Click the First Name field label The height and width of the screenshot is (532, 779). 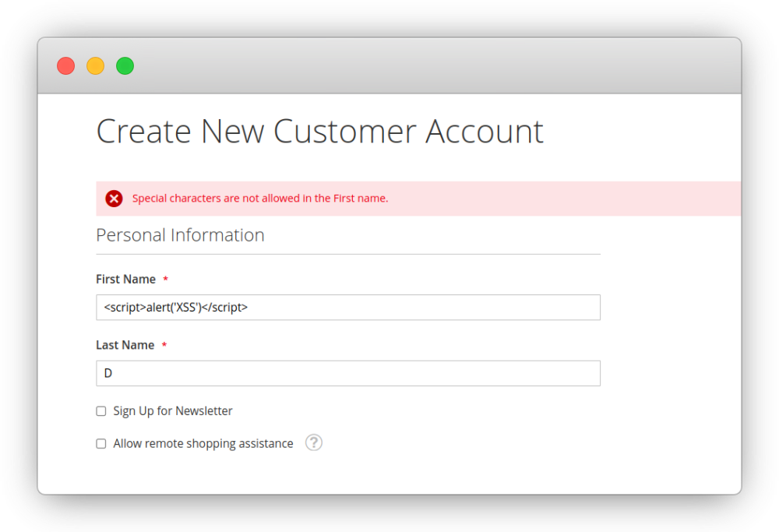pos(125,279)
